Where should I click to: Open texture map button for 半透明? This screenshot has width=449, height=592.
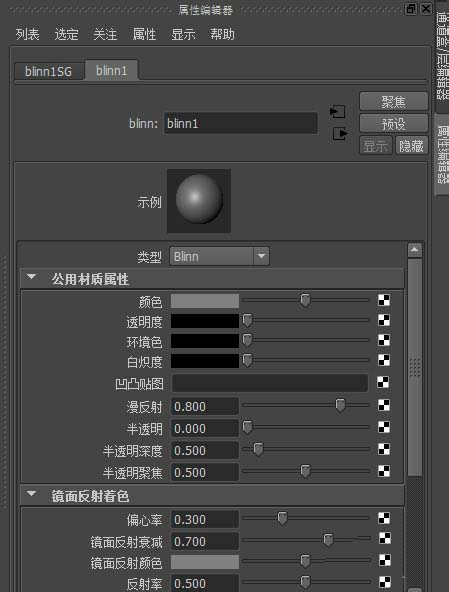384,427
